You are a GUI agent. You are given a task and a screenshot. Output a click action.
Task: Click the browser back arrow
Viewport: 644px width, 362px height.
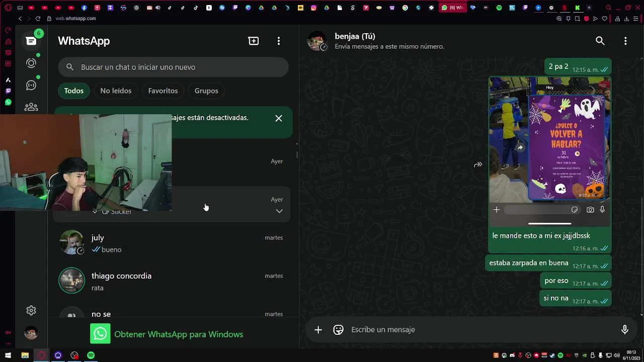(20, 18)
